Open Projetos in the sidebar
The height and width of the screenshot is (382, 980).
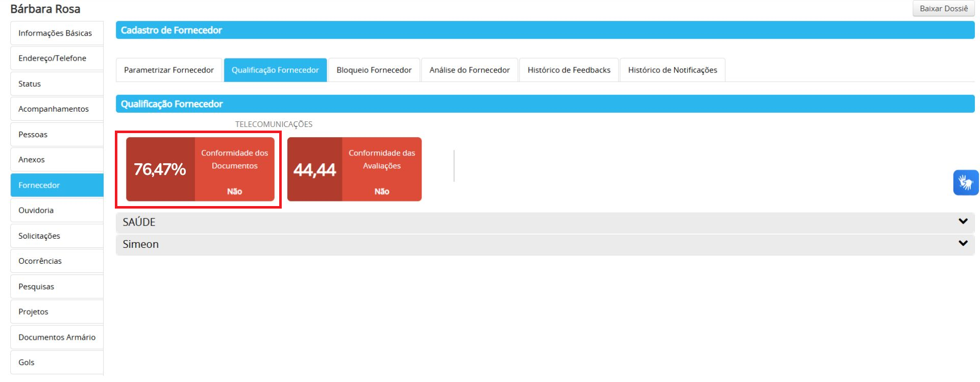57,312
